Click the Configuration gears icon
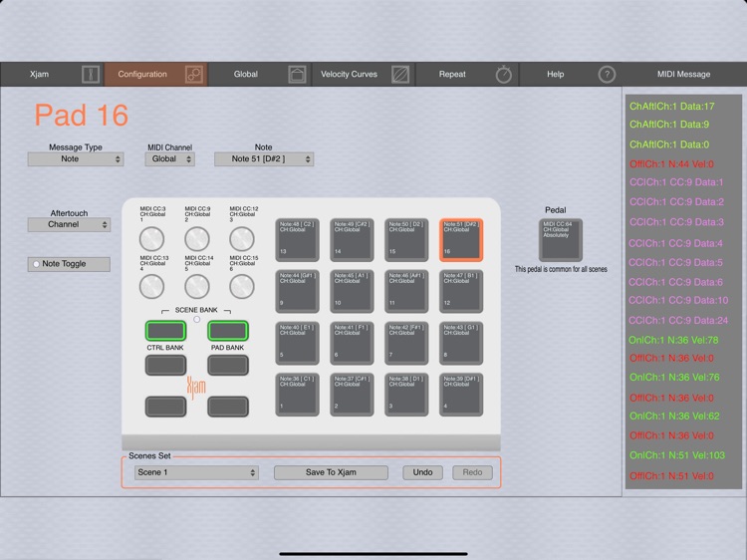 coord(194,75)
